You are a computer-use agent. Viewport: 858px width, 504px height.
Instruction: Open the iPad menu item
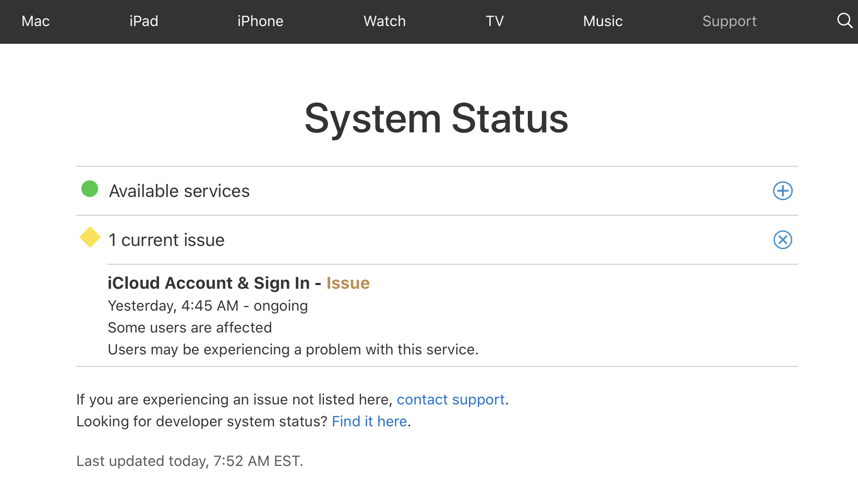pyautogui.click(x=143, y=21)
